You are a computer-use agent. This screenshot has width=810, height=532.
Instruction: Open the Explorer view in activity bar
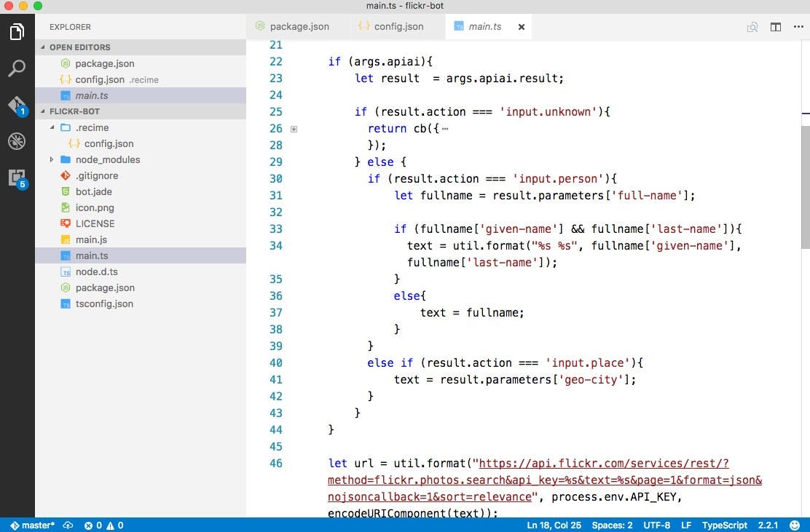pos(17,31)
